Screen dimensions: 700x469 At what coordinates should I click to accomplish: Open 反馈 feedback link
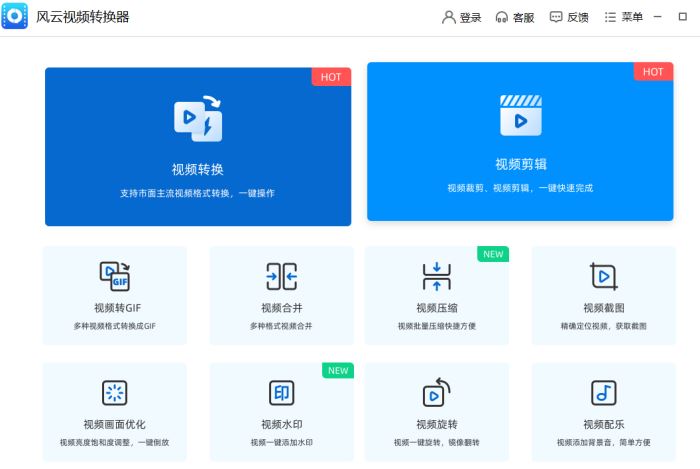click(x=578, y=17)
